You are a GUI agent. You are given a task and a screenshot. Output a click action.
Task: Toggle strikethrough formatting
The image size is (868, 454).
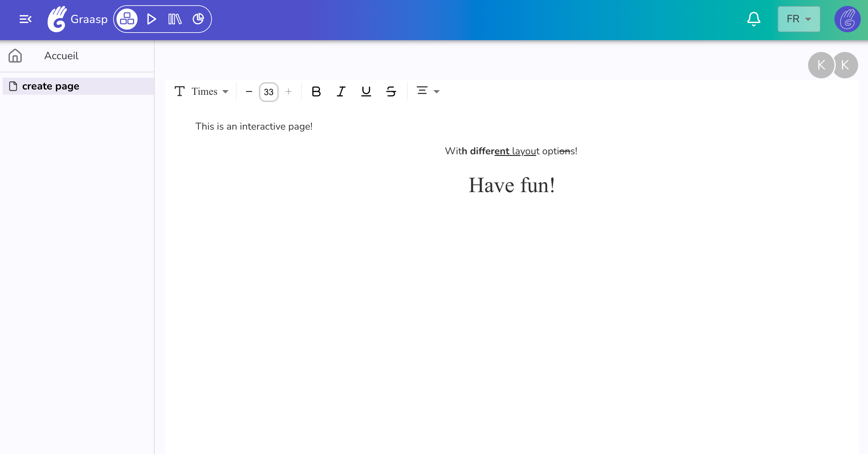(x=391, y=91)
